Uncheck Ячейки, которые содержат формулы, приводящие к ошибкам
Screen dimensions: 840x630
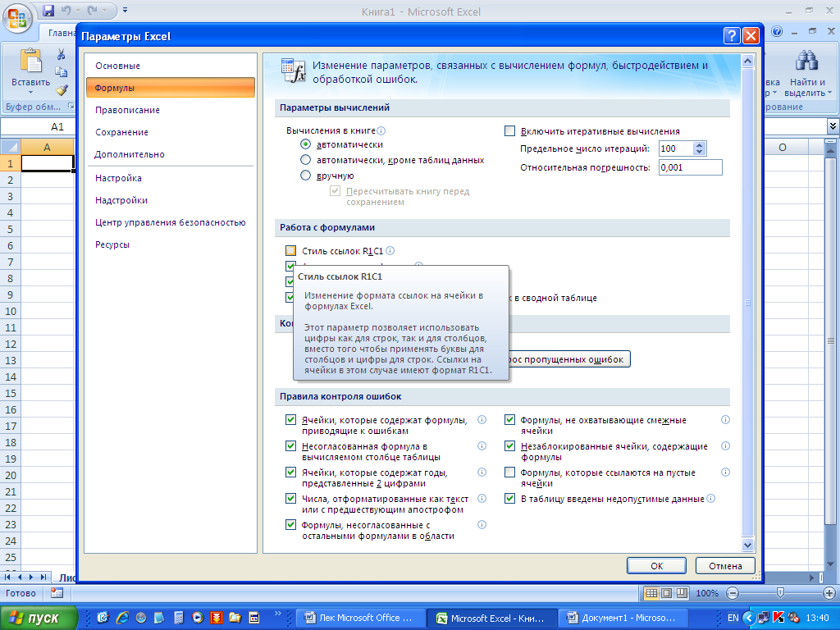(291, 420)
